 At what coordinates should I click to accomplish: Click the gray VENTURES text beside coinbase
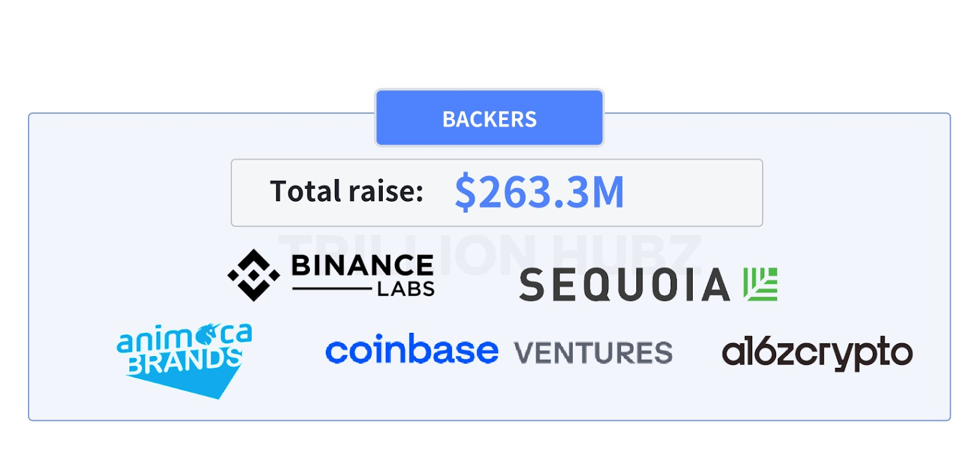(x=593, y=353)
